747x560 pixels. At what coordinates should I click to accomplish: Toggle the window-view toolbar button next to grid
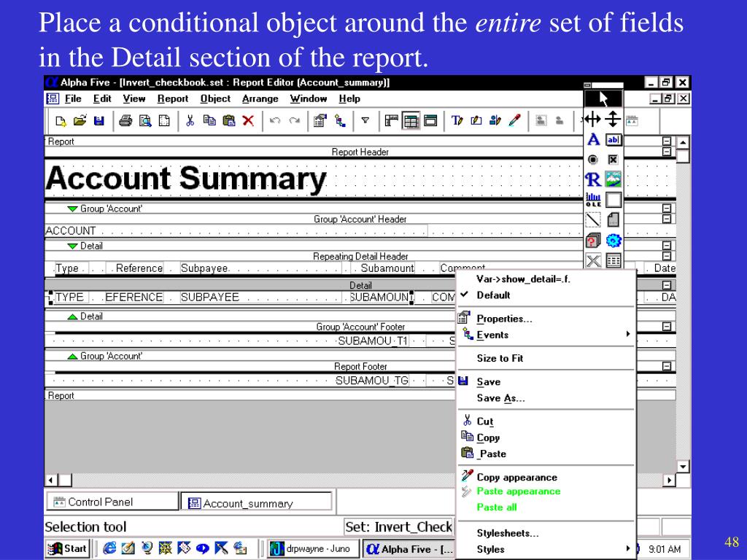tap(430, 120)
